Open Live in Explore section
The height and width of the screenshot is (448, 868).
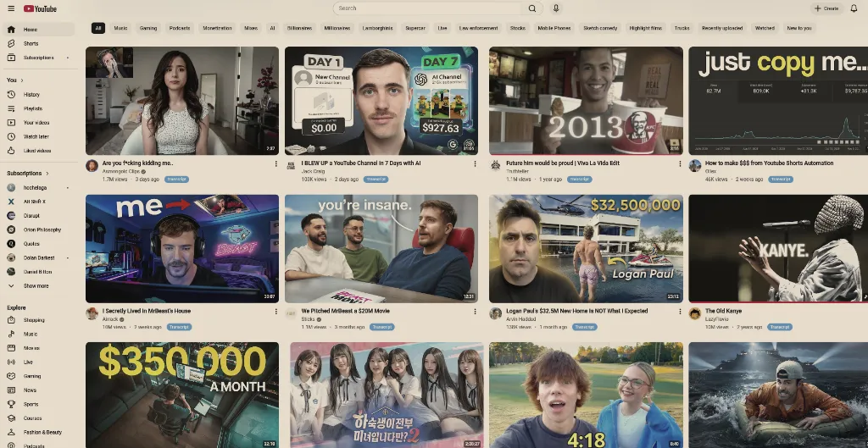tap(38, 362)
